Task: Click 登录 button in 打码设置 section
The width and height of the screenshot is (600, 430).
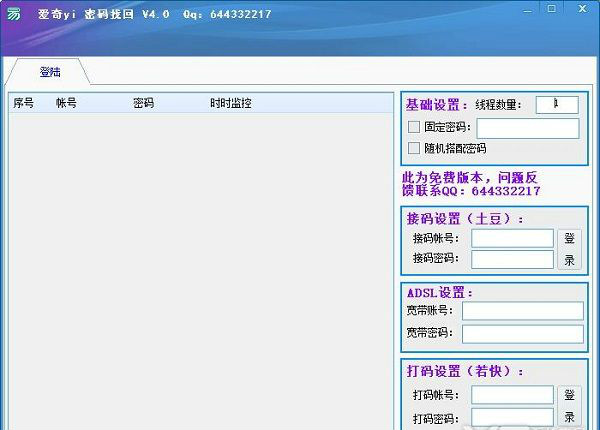Action: pos(569,406)
